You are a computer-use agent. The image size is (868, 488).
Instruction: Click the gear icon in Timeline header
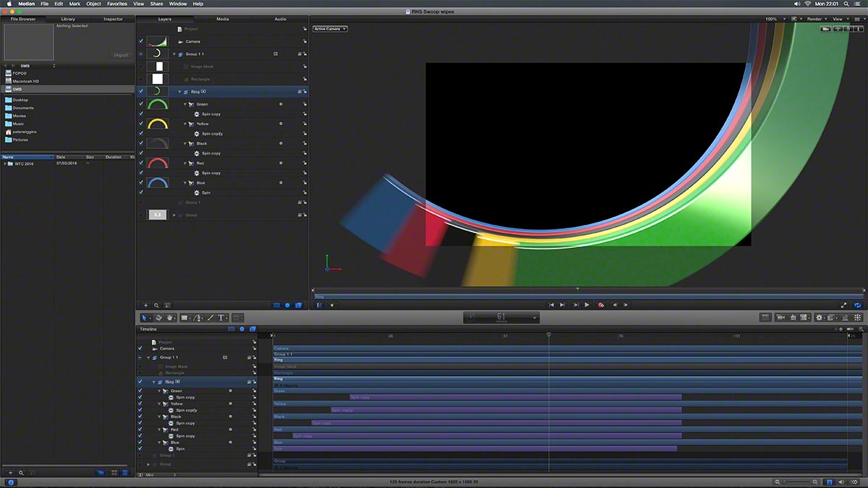point(242,329)
